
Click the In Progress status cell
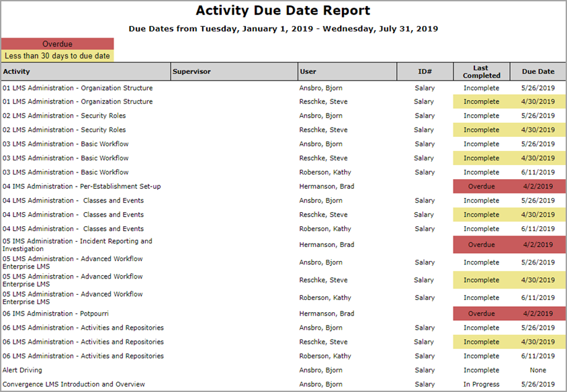point(481,384)
